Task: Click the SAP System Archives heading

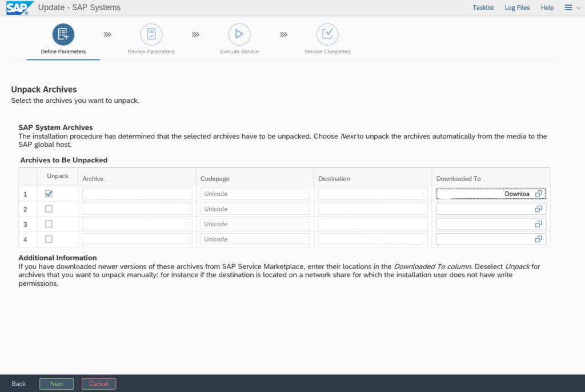Action: click(x=55, y=127)
